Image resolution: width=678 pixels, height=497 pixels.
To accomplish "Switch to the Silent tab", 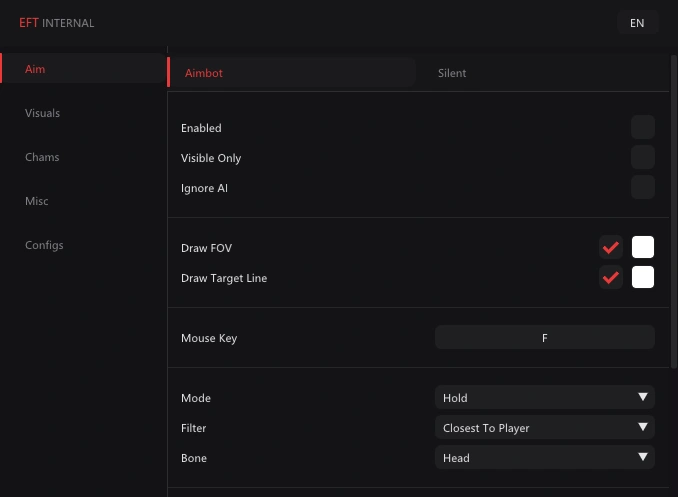I will click(452, 73).
